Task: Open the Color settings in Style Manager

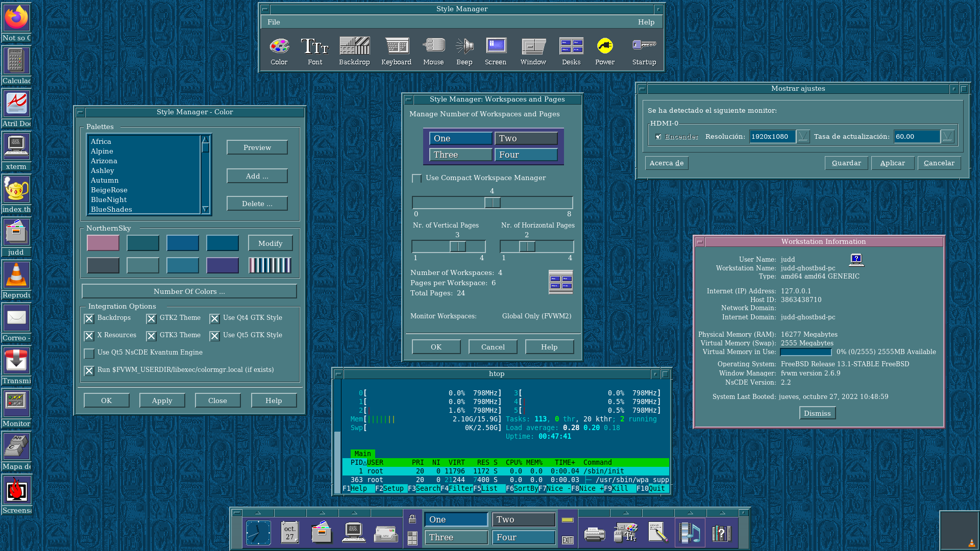Action: click(x=279, y=51)
